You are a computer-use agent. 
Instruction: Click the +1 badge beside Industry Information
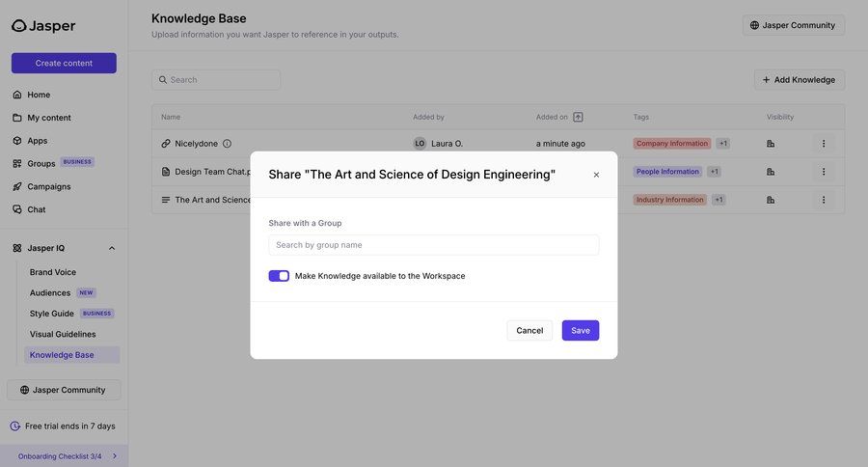pos(719,200)
